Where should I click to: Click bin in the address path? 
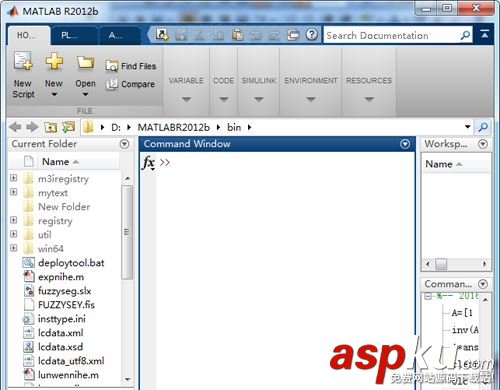point(234,127)
